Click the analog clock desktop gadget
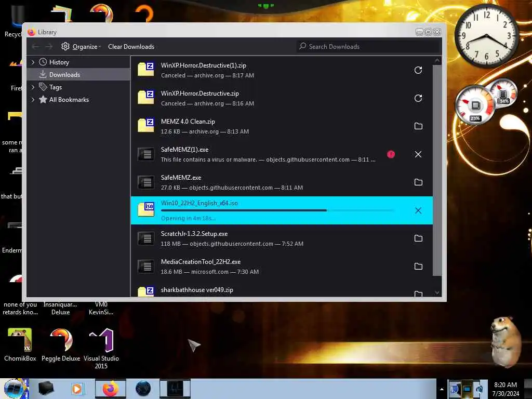The width and height of the screenshot is (532, 399). coord(486,36)
